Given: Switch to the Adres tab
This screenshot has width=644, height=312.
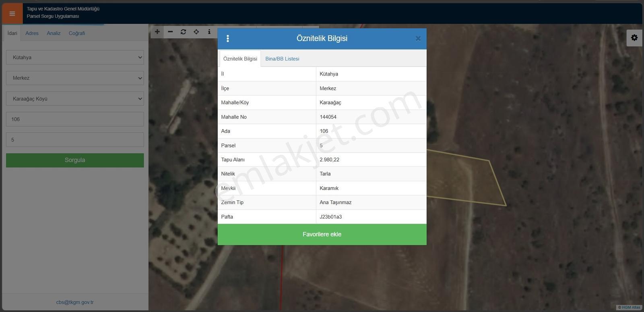Looking at the screenshot, I should pyautogui.click(x=32, y=33).
